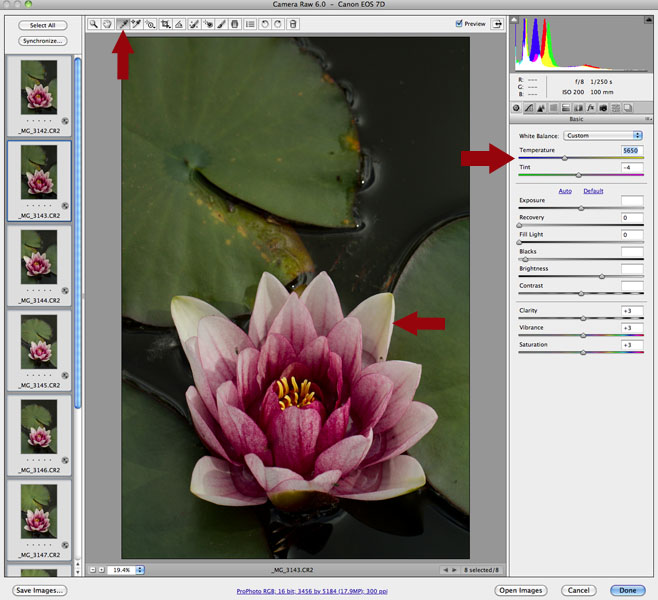The image size is (658, 600).
Task: Switch to the Effects fx tab
Action: coord(590,108)
